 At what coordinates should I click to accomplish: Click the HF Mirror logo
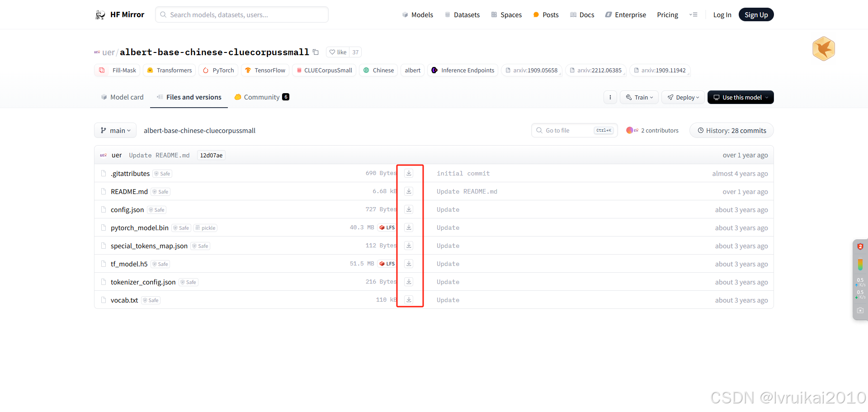[x=120, y=14]
